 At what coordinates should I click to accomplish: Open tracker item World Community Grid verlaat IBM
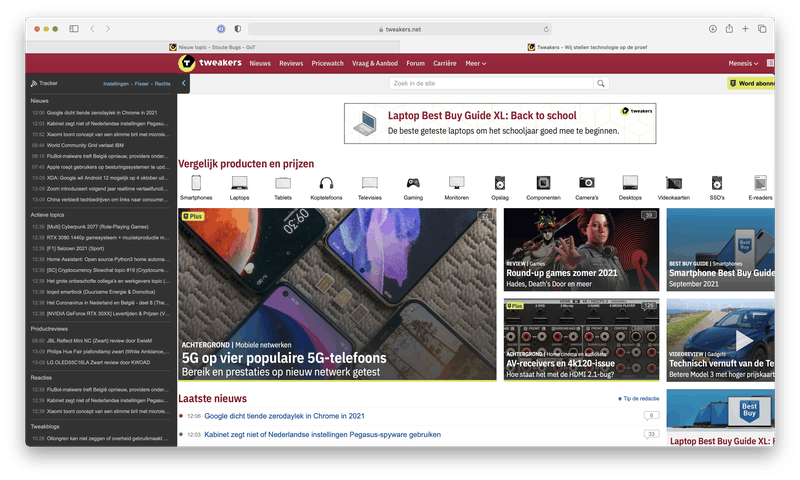pos(85,145)
